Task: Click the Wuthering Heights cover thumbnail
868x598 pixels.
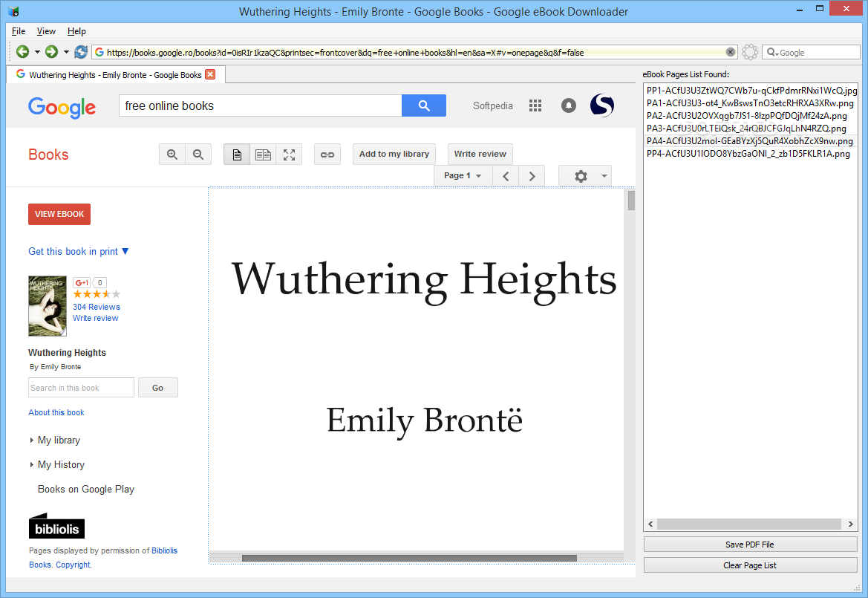Action: point(48,305)
